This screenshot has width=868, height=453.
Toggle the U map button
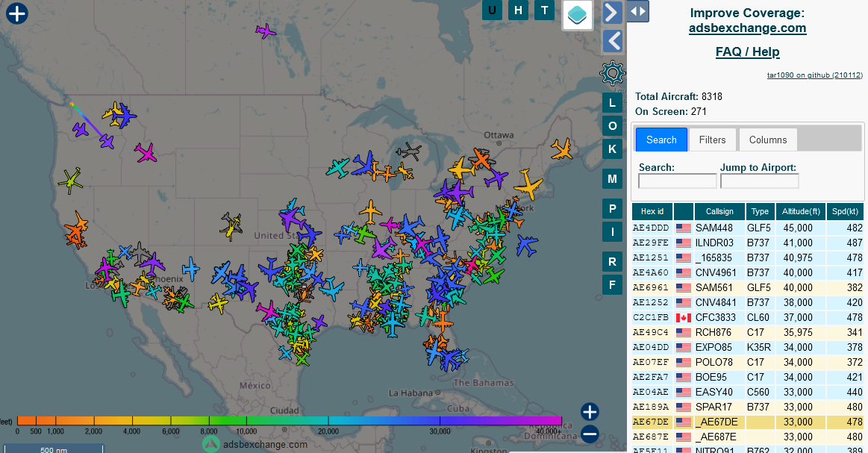[492, 10]
